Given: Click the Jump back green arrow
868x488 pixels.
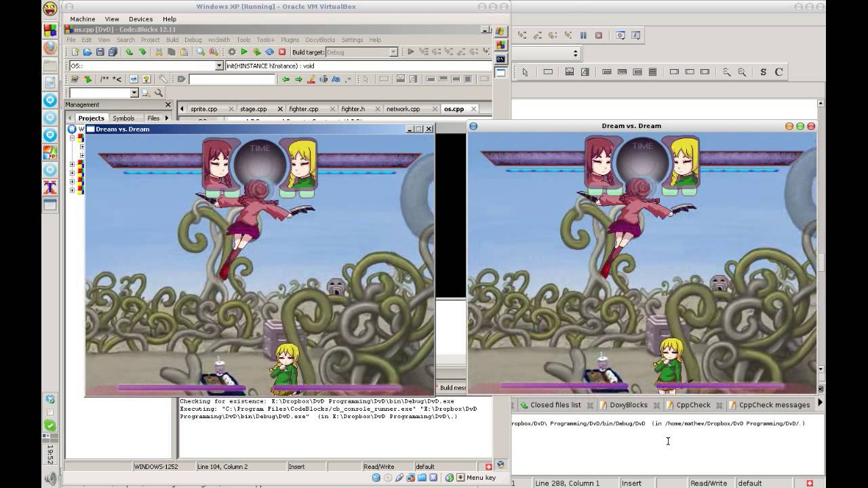Looking at the screenshot, I should (285, 79).
